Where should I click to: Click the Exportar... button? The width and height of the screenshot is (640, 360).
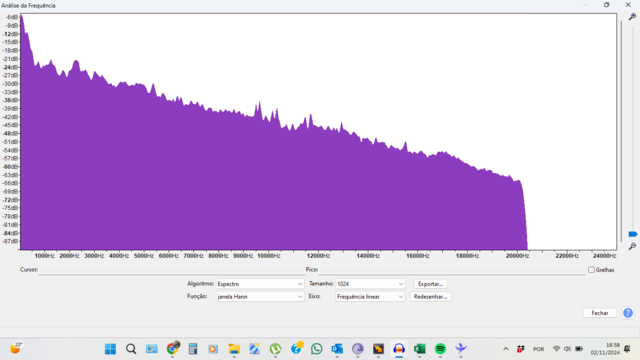pos(430,284)
